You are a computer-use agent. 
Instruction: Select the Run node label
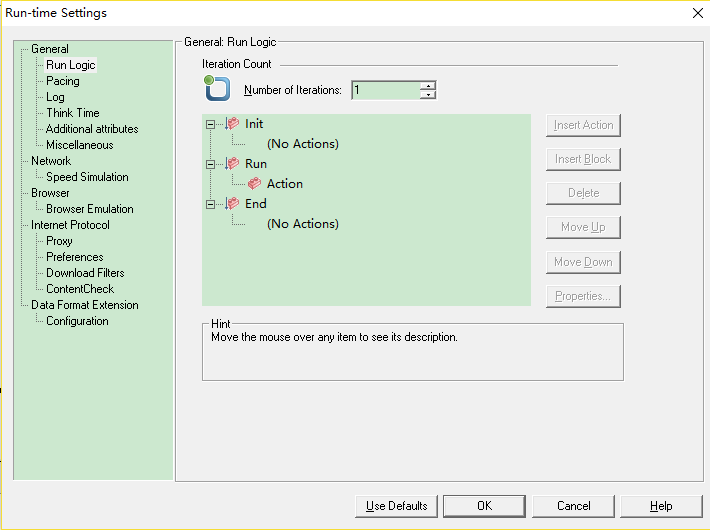pos(256,164)
